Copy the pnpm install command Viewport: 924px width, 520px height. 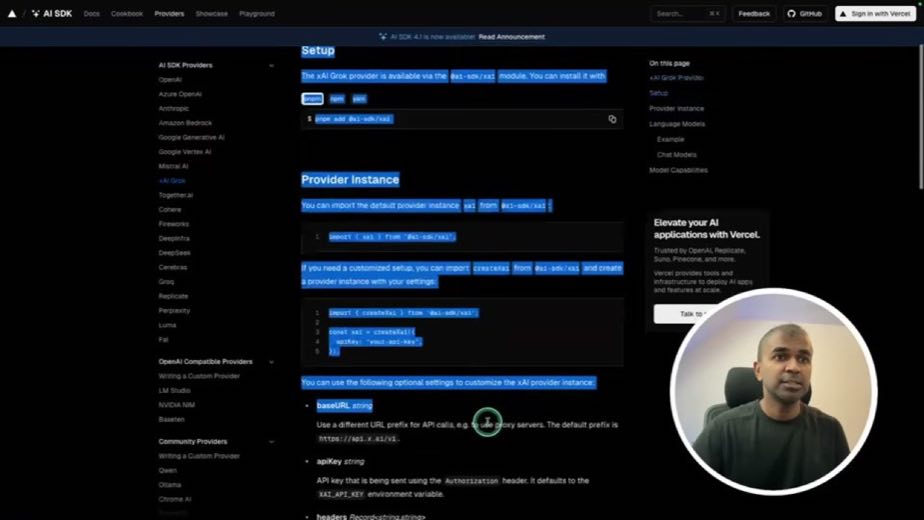pyautogui.click(x=612, y=119)
